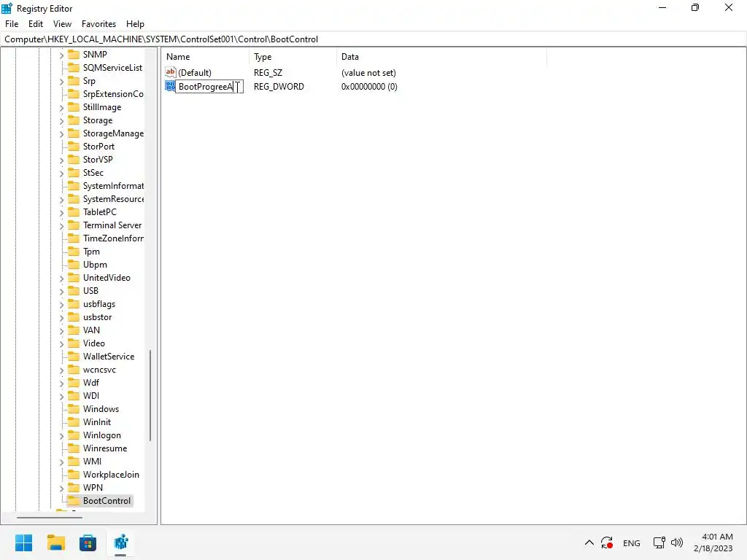Expand the StillImage key

point(61,108)
